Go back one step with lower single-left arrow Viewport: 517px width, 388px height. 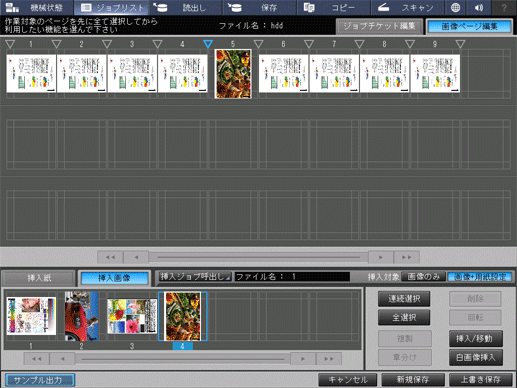point(62,359)
